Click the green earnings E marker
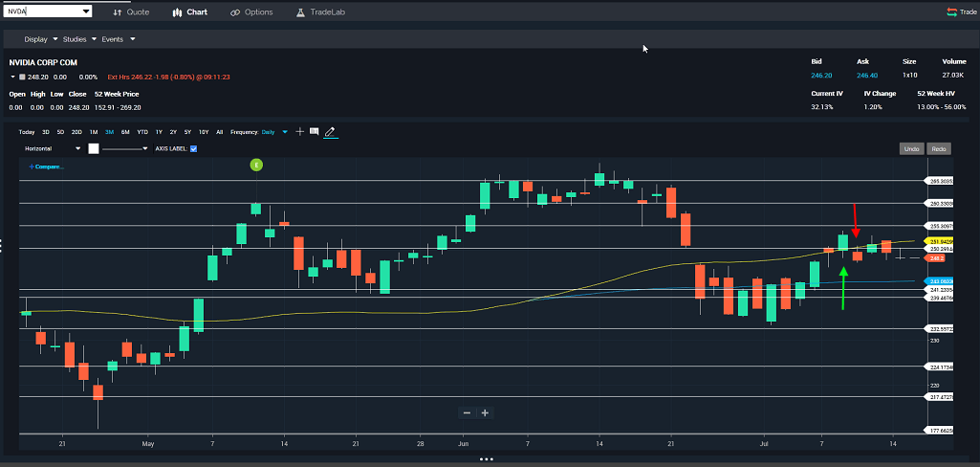980x467 pixels. [x=257, y=165]
